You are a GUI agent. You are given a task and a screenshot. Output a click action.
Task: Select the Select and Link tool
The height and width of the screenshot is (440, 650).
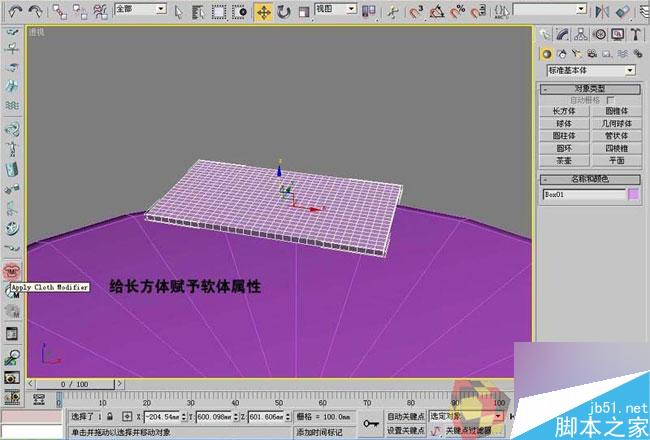pyautogui.click(x=60, y=12)
